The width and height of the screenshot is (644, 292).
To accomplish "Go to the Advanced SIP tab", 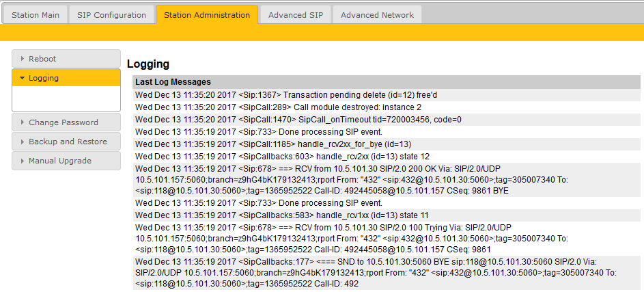I will [x=295, y=14].
